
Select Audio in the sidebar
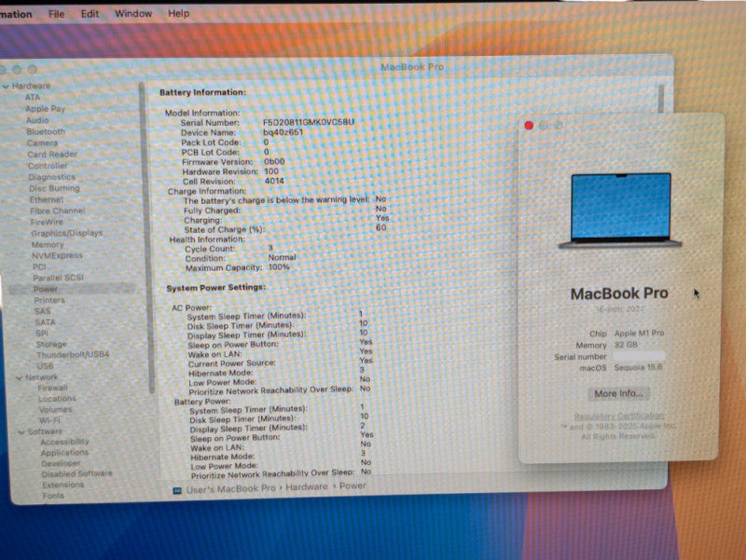coord(37,120)
